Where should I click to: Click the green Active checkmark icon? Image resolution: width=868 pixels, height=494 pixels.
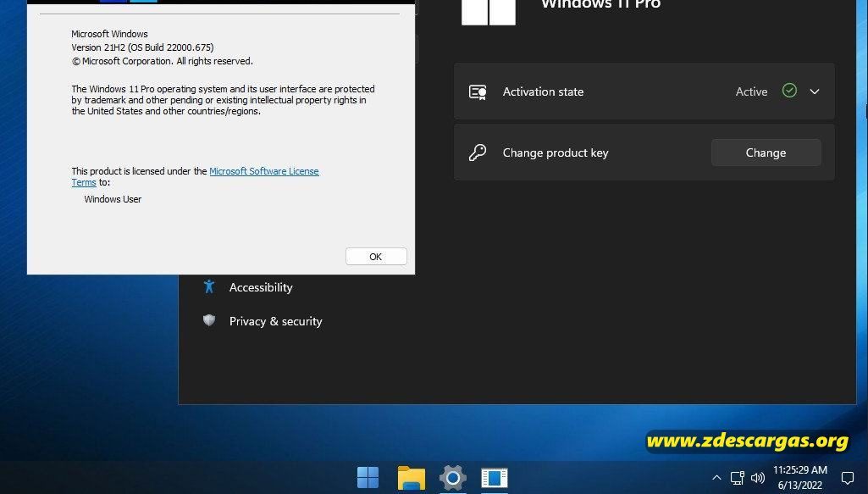(x=789, y=91)
